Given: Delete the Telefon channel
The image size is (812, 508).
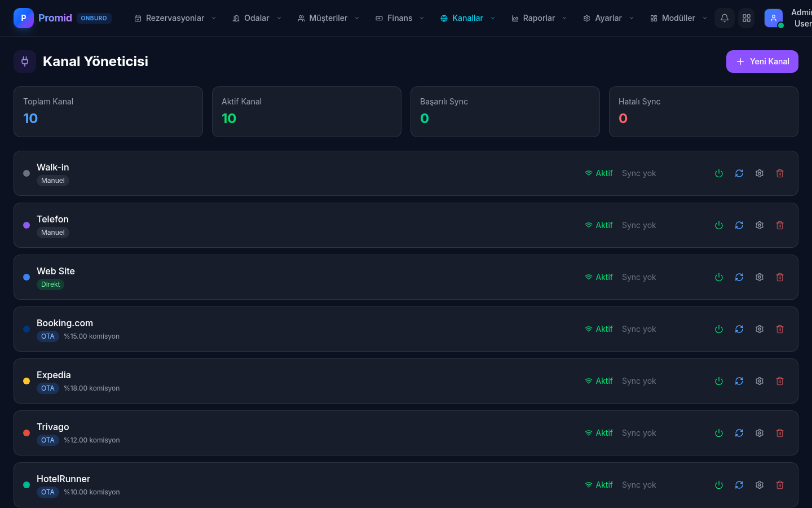Looking at the screenshot, I should 780,225.
